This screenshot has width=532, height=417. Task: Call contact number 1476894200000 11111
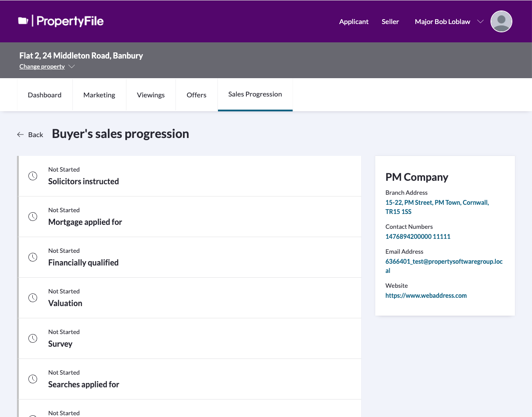tap(418, 236)
